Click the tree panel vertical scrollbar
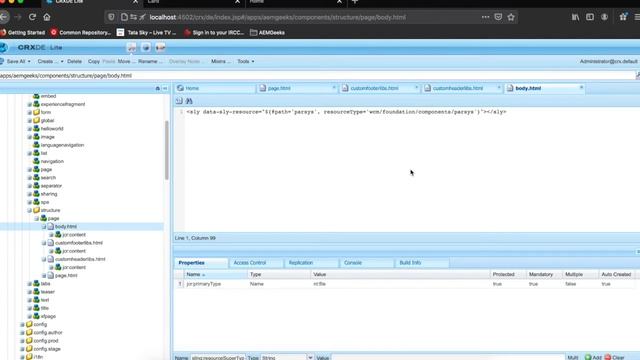The height and width of the screenshot is (360, 640). (x=167, y=150)
